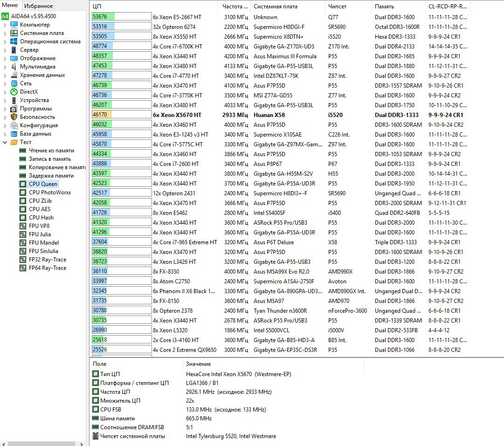This screenshot has height=446, width=504.
Task: Click the Мультимедиа speaker icon
Action: (14, 67)
